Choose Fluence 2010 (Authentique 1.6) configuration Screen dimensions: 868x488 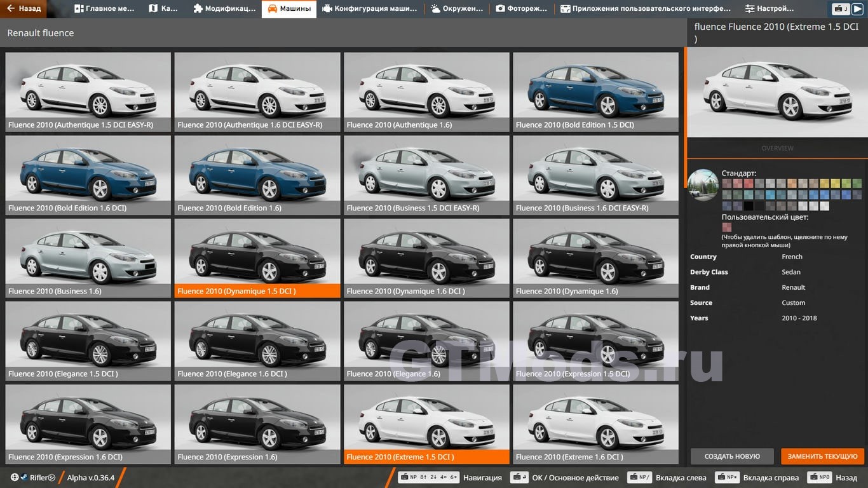pos(426,92)
